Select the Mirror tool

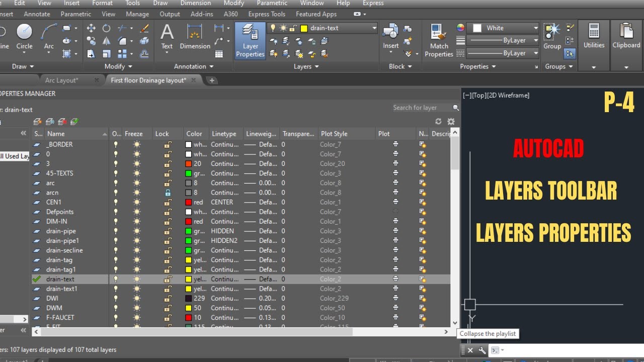(x=106, y=41)
